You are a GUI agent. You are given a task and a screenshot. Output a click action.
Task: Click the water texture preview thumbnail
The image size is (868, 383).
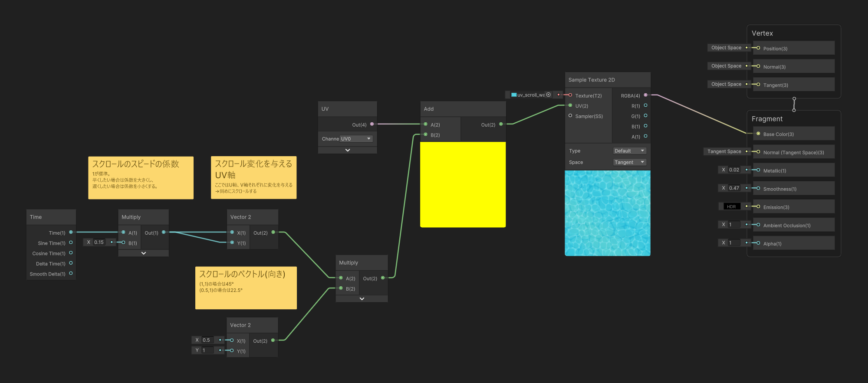pos(607,213)
